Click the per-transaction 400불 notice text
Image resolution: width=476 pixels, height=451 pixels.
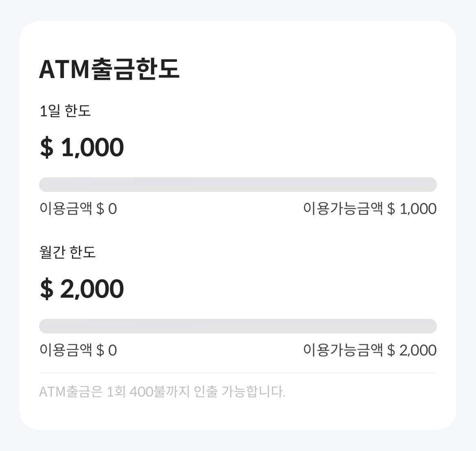point(163,391)
